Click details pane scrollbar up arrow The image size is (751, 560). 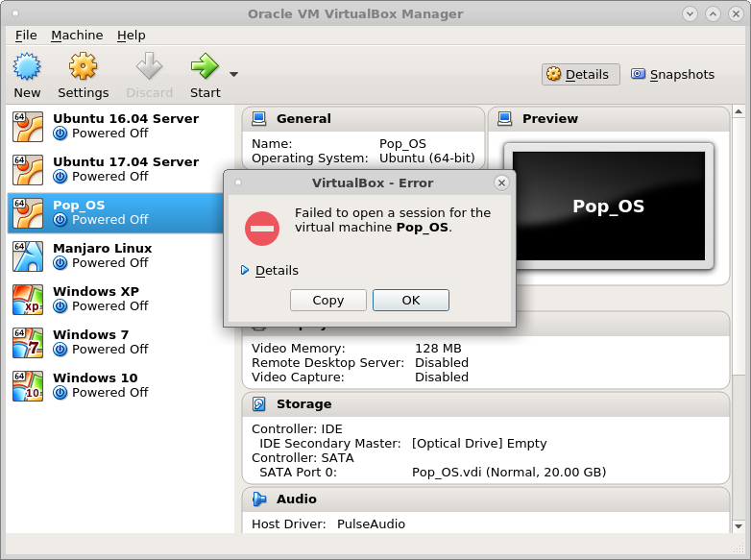click(739, 111)
